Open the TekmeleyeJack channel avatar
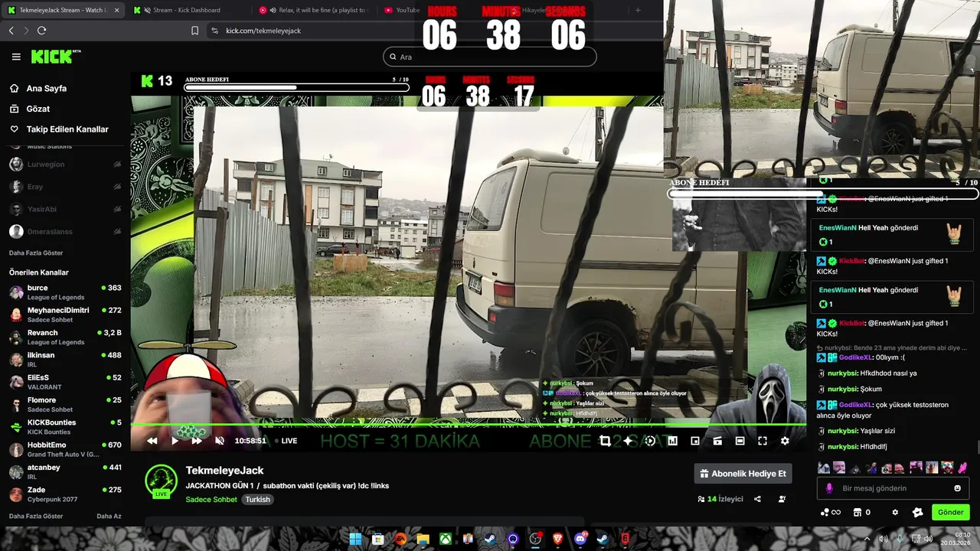Screen dimensions: 980x551 tap(162, 481)
